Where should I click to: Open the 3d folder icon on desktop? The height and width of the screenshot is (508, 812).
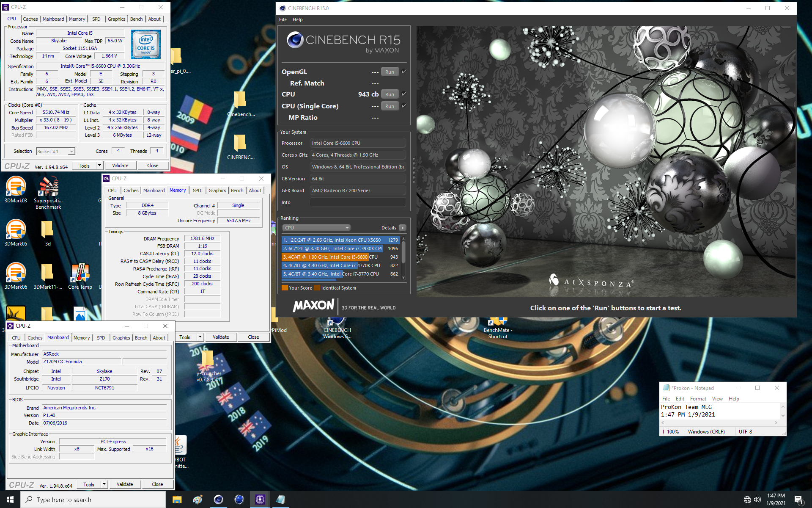[47, 233]
